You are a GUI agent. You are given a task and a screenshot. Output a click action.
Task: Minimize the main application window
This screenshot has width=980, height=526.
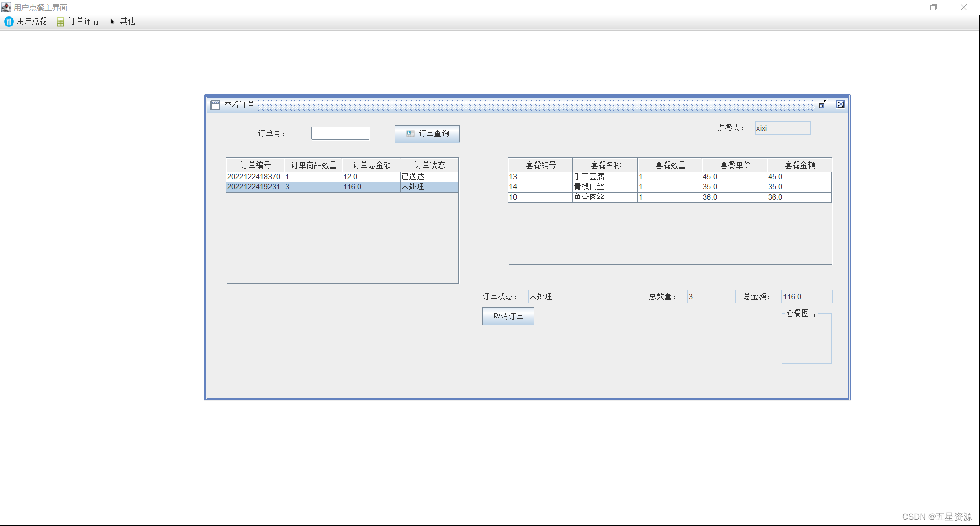[904, 7]
